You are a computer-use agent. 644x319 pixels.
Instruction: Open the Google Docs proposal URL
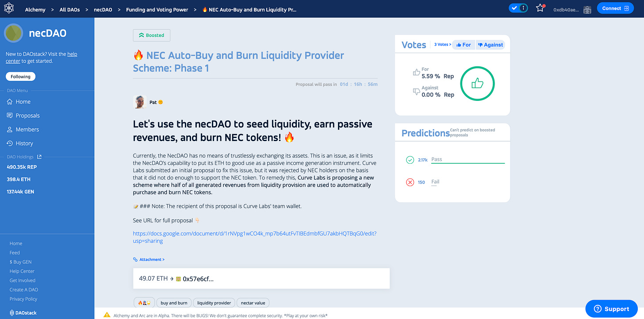255,237
